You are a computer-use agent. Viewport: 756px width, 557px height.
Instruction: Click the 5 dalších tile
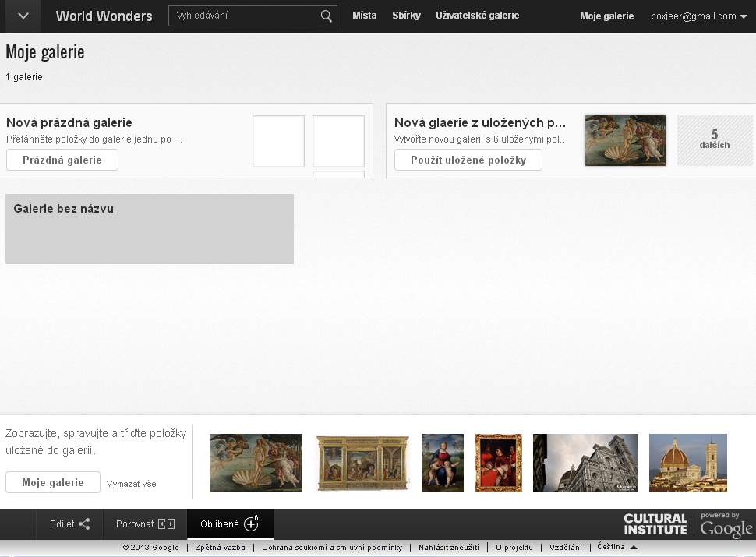tap(715, 141)
